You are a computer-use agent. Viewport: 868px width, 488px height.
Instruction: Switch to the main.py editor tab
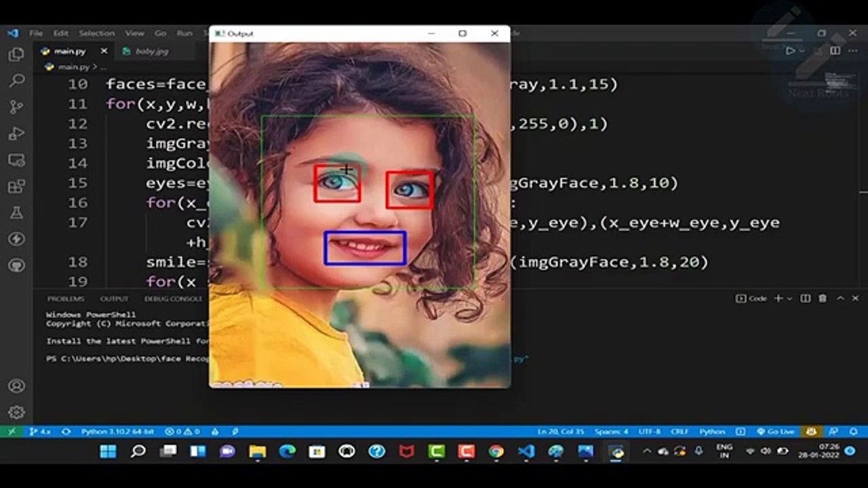(71, 51)
